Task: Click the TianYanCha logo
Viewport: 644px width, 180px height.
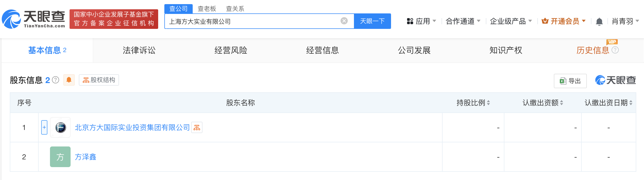Action: pyautogui.click(x=33, y=19)
